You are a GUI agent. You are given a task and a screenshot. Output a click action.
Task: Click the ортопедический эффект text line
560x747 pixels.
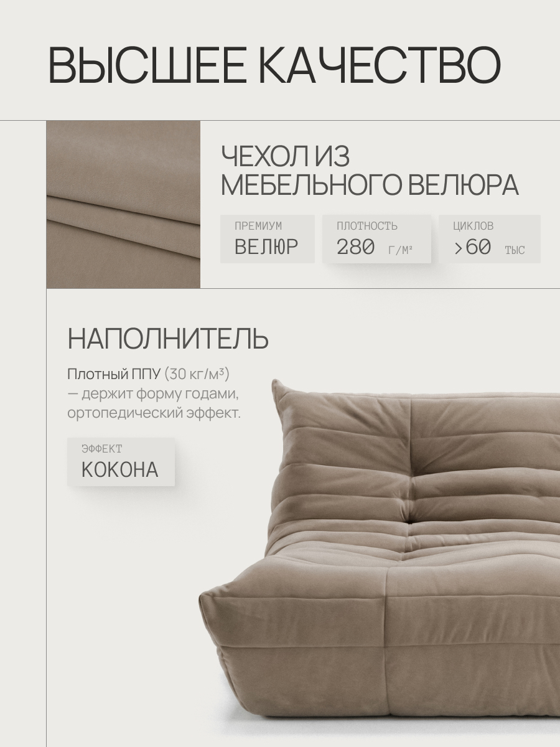point(154,413)
